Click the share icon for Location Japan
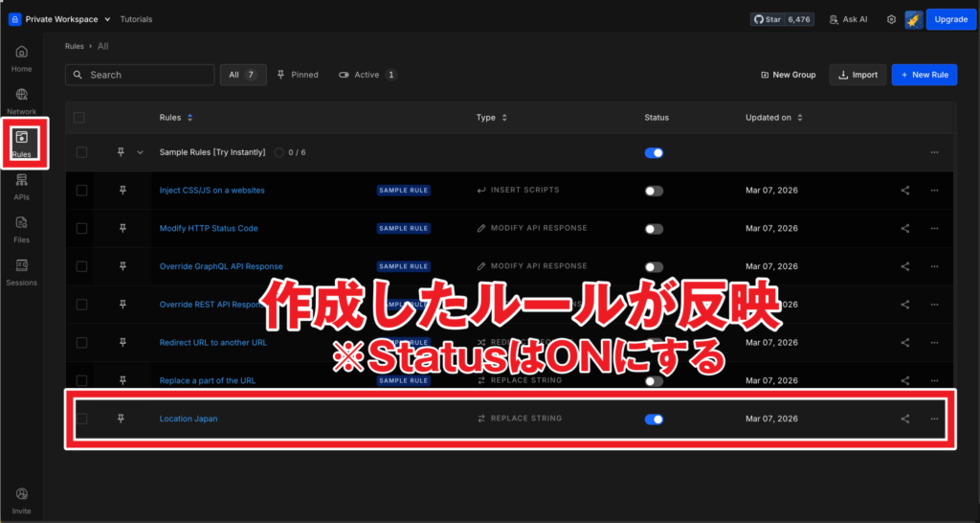This screenshot has width=980, height=523. tap(905, 419)
